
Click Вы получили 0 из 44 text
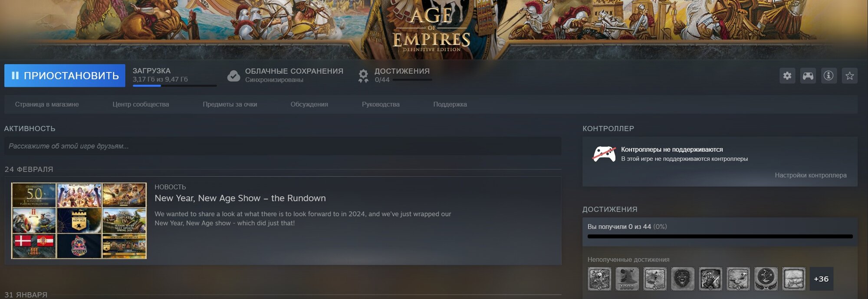tap(619, 227)
